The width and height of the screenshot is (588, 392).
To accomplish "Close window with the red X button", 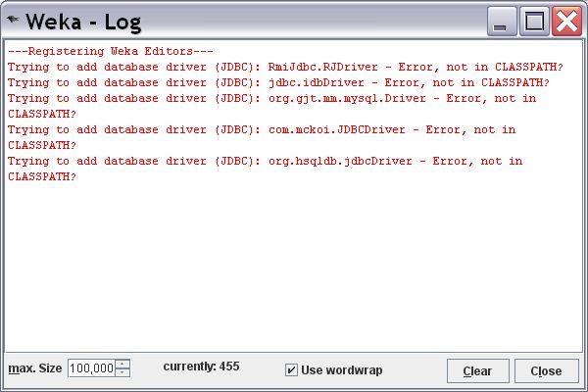I will pyautogui.click(x=566, y=21).
